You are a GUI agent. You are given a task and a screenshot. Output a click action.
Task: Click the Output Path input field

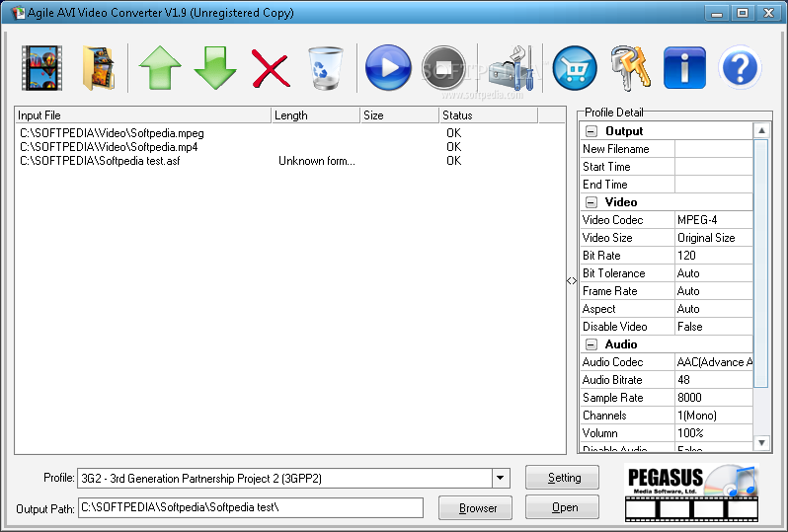click(250, 507)
